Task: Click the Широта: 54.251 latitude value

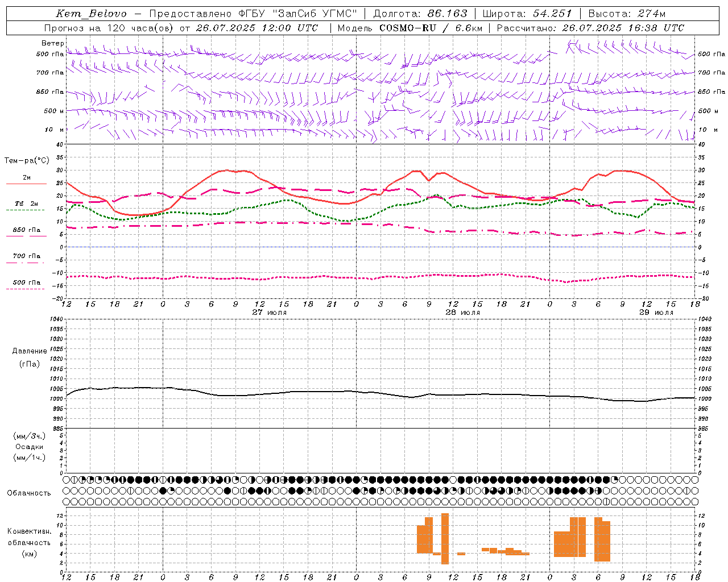Action: (527, 14)
